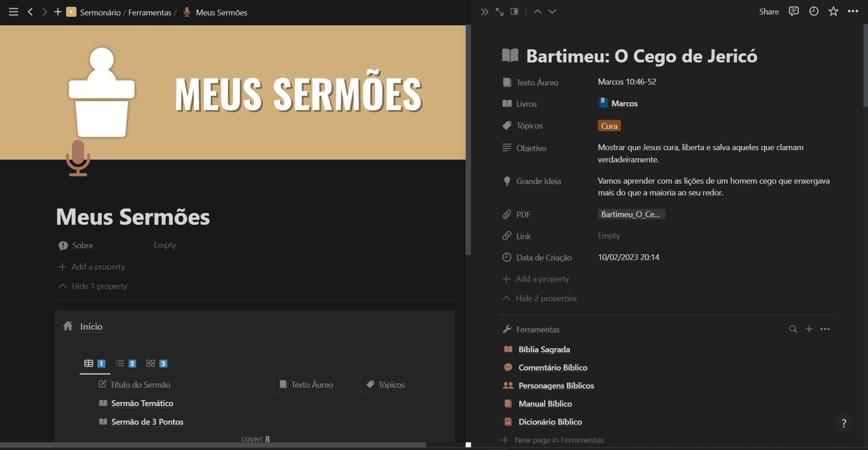Image resolution: width=868 pixels, height=450 pixels.
Task: Open Sermão de 3 Pontos row
Action: [x=147, y=422]
